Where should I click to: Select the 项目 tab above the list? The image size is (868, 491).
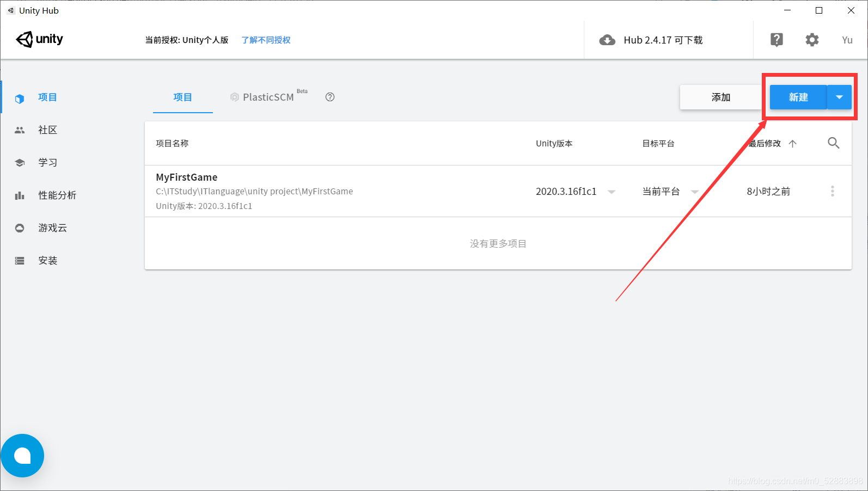(x=183, y=97)
